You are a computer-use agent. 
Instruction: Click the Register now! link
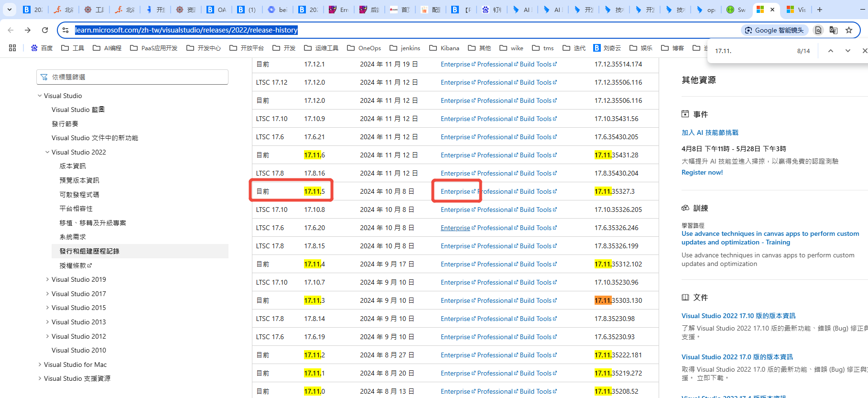(x=702, y=172)
